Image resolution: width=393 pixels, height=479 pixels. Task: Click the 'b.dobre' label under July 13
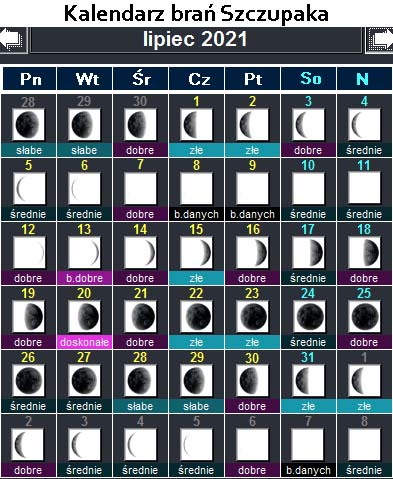click(x=84, y=278)
